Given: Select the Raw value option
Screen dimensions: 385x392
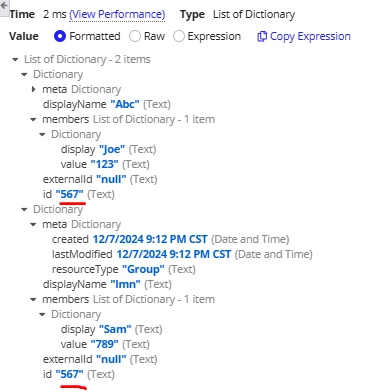Looking at the screenshot, I should [x=135, y=36].
